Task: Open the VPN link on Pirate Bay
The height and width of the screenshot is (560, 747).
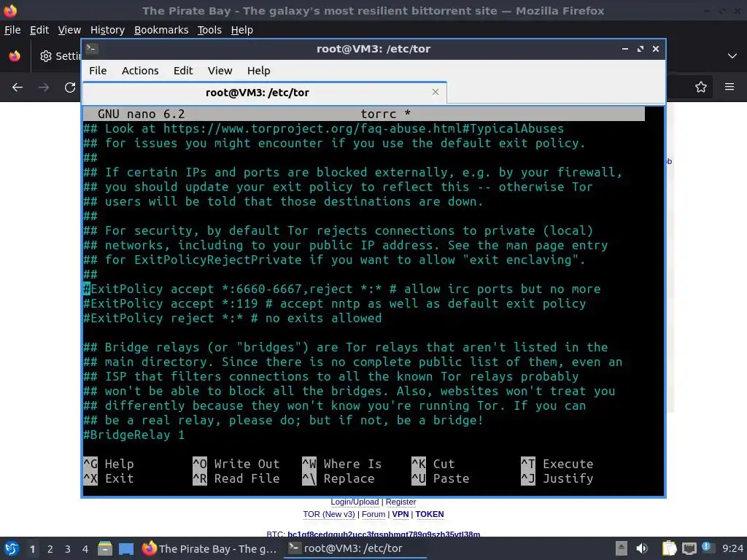Action: pyautogui.click(x=400, y=514)
